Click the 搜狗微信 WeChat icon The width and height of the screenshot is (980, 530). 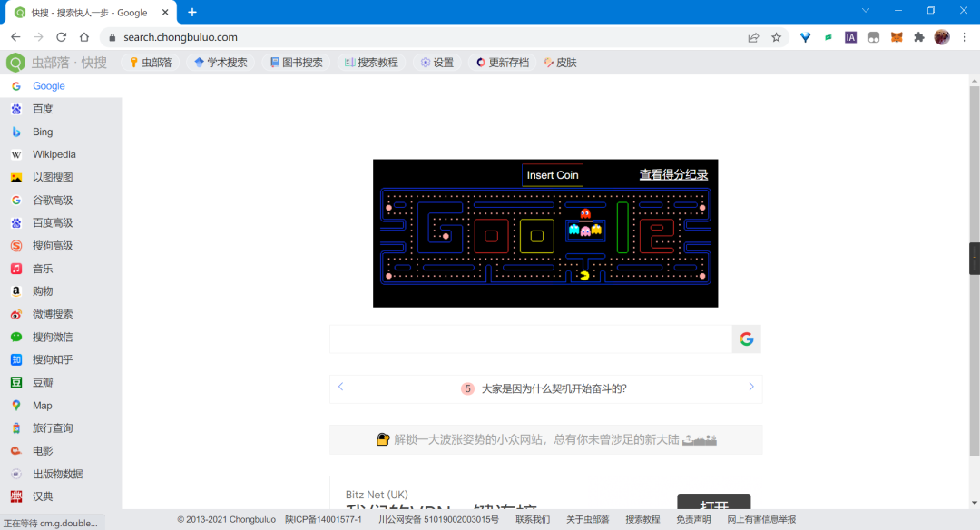[x=16, y=337]
